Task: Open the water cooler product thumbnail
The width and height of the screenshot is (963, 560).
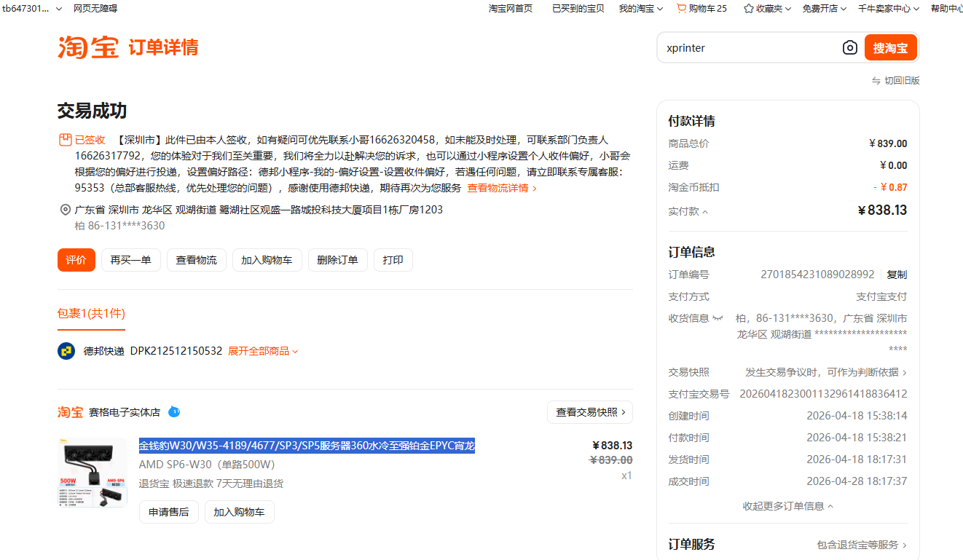Action: pyautogui.click(x=93, y=473)
